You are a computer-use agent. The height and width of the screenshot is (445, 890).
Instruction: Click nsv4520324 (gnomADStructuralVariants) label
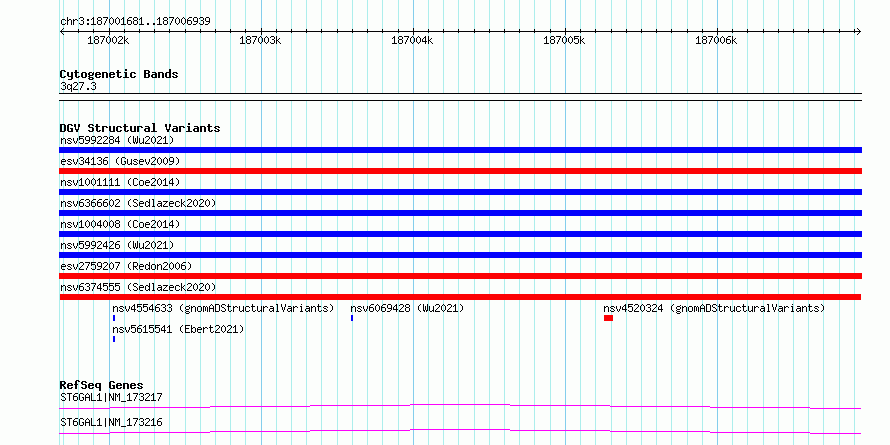pos(714,308)
